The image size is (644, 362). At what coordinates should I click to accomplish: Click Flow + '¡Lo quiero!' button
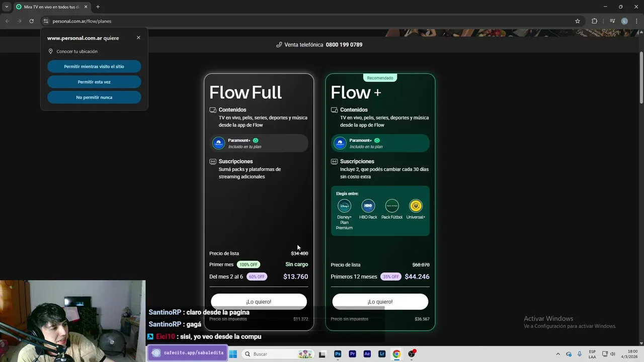point(380,302)
